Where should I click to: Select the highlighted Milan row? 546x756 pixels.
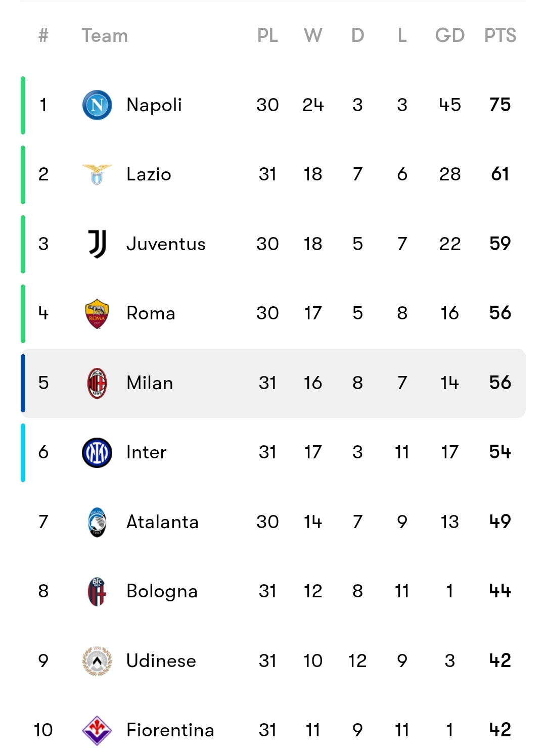pos(273,383)
